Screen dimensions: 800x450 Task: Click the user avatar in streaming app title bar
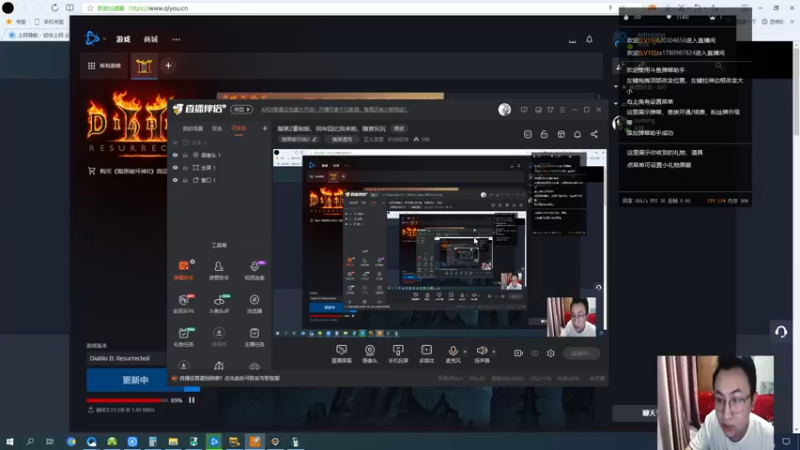click(x=504, y=110)
